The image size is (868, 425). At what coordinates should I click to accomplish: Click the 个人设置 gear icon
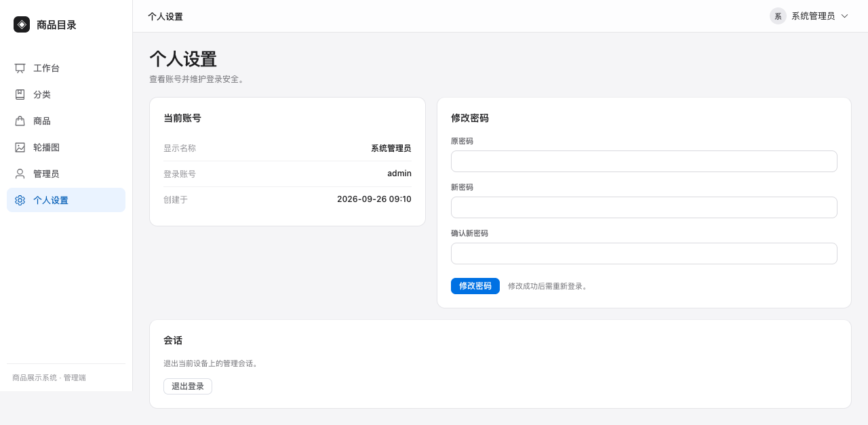pos(20,201)
